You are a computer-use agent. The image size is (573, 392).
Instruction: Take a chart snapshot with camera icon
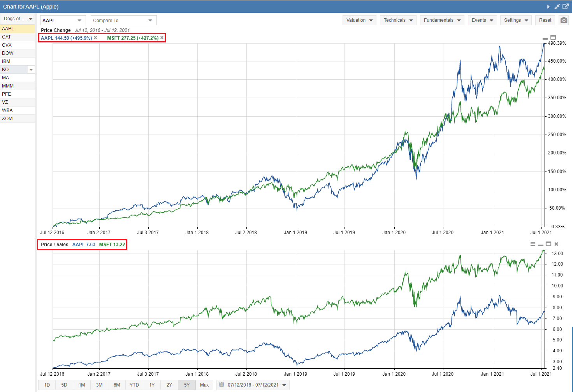[564, 20]
